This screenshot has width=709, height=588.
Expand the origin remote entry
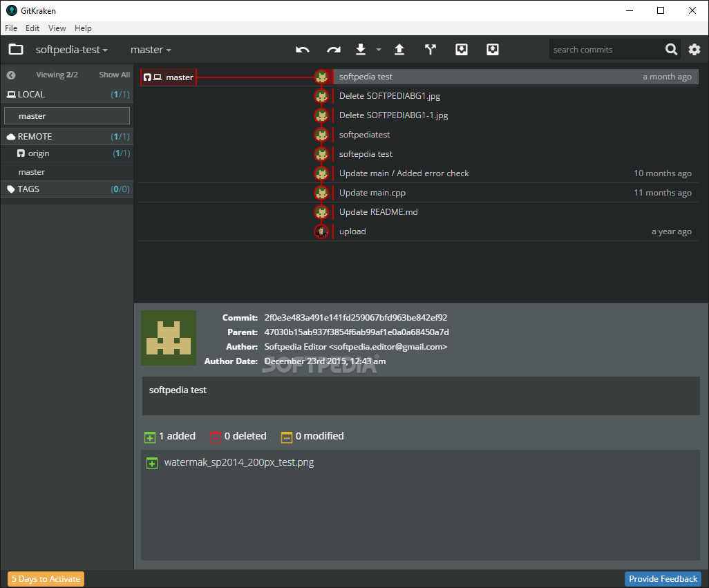67,153
